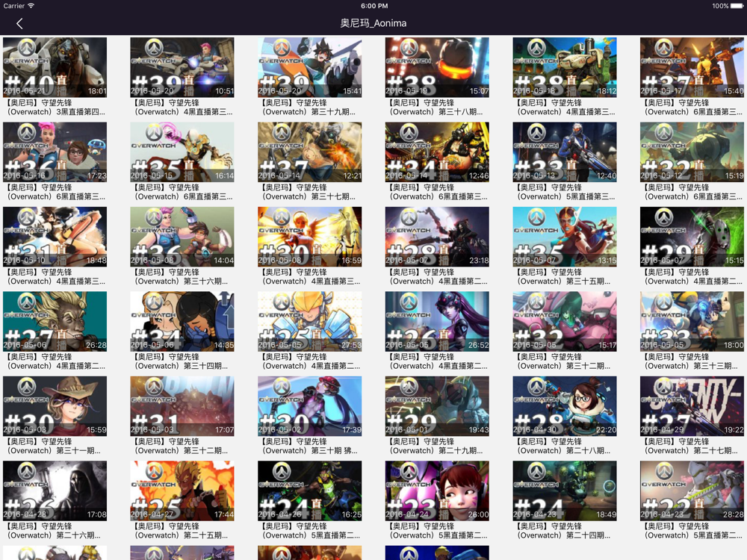Screen dimensions: 747x560
Task: Open the 2016-05-16 video lasting 17:23
Action: (x=55, y=152)
